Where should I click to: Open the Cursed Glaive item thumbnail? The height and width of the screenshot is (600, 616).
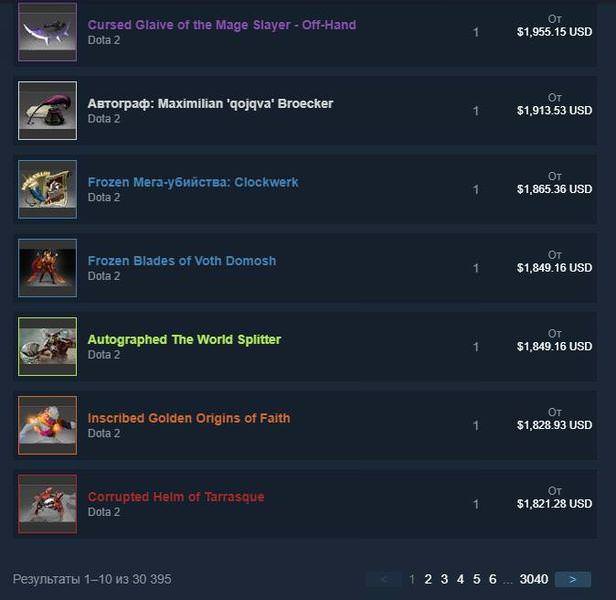[48, 32]
